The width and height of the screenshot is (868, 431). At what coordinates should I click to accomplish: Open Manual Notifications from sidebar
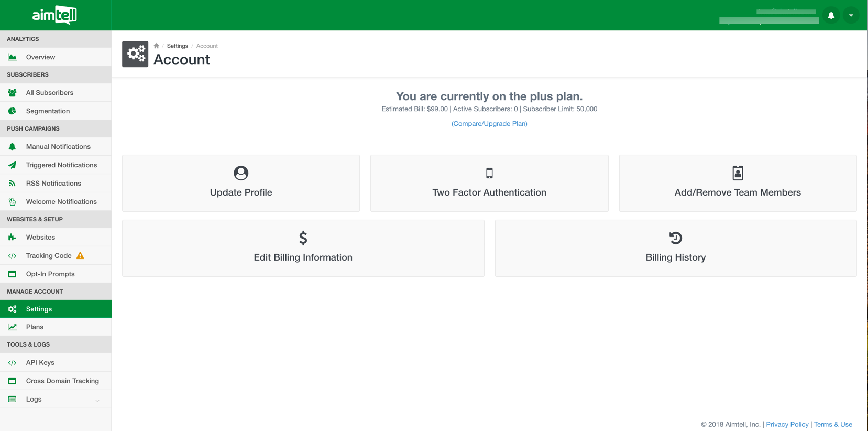[x=58, y=147]
